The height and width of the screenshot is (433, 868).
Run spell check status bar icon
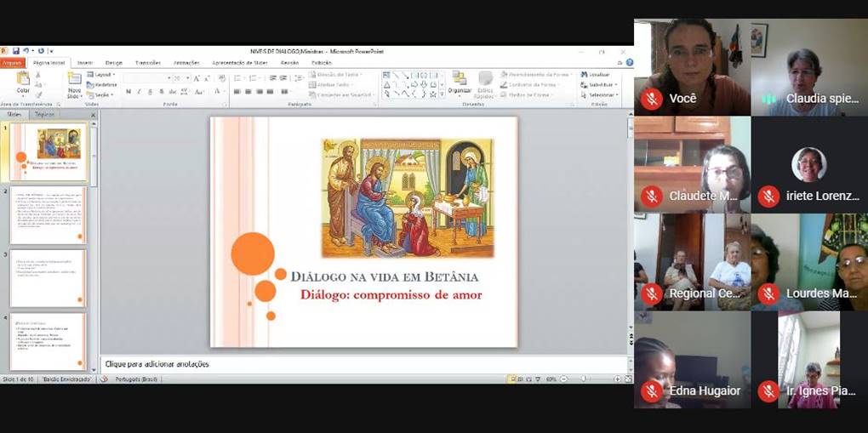pos(104,379)
